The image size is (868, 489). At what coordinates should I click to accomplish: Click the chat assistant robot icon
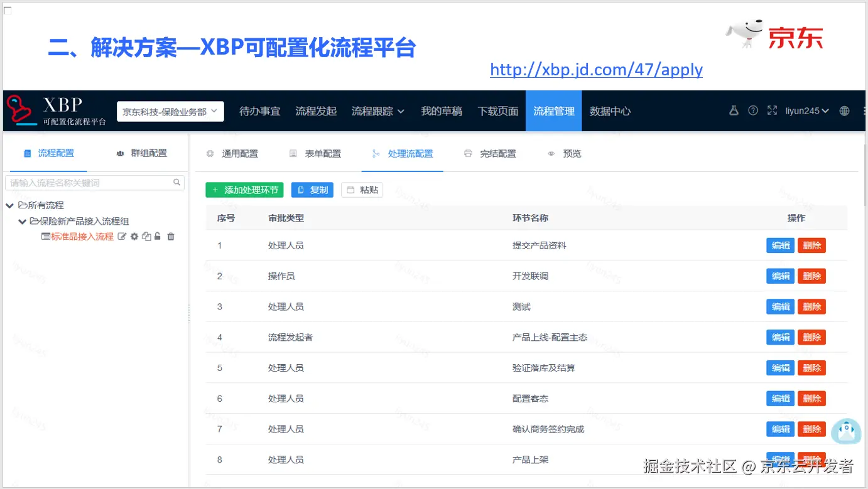[x=845, y=432]
